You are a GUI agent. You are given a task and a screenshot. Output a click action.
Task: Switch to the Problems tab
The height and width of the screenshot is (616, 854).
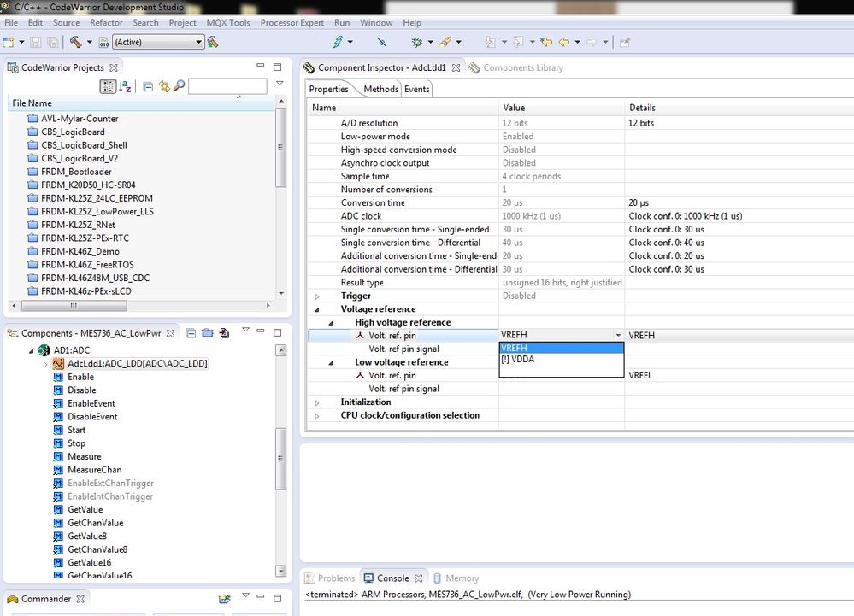coord(330,578)
